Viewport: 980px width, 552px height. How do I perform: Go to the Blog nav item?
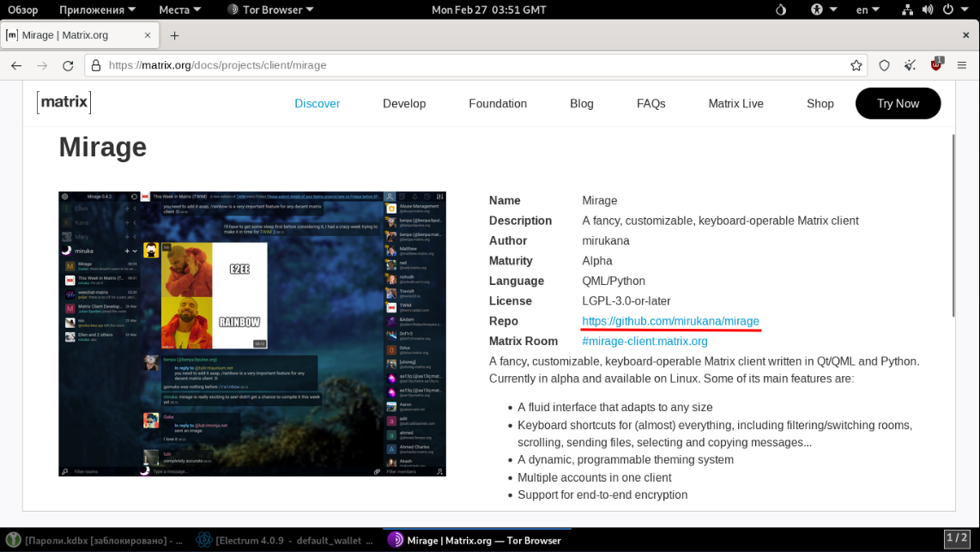pyautogui.click(x=581, y=103)
